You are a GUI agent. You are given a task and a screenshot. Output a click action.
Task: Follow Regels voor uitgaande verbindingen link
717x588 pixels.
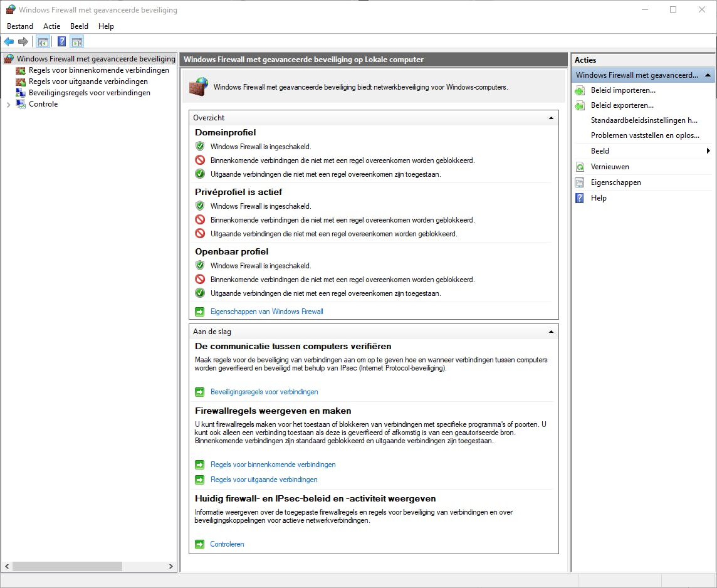click(x=264, y=480)
